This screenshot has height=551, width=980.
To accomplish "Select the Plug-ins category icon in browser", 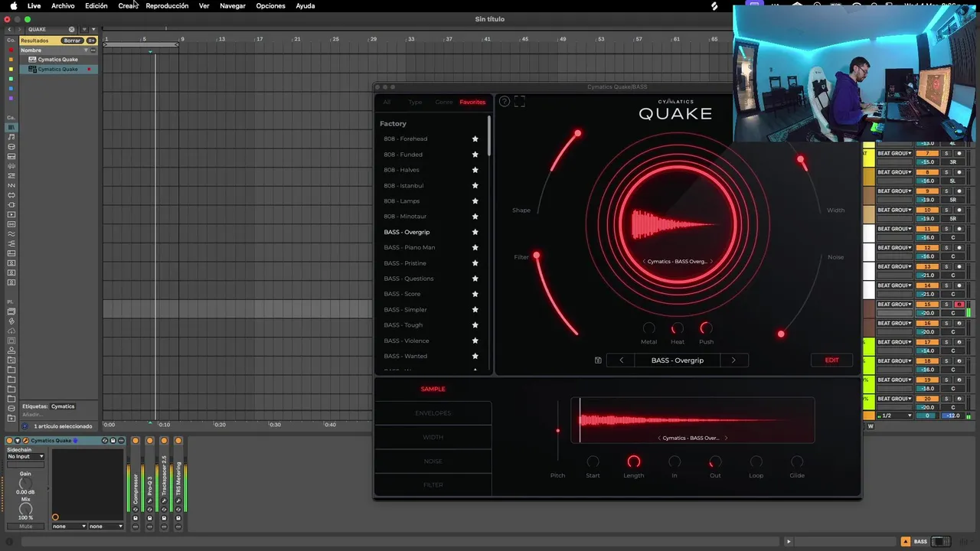I will click(x=11, y=204).
